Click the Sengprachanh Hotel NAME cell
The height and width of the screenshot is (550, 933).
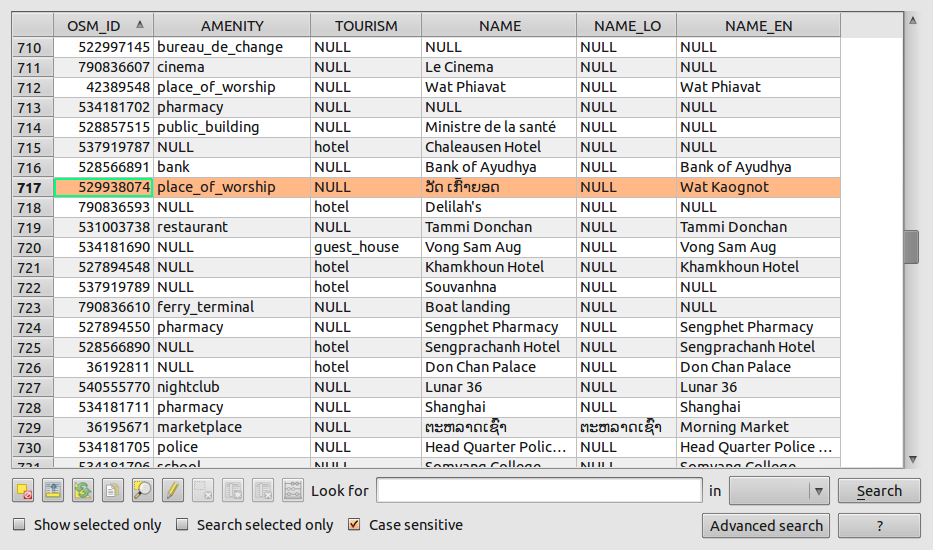[499, 348]
